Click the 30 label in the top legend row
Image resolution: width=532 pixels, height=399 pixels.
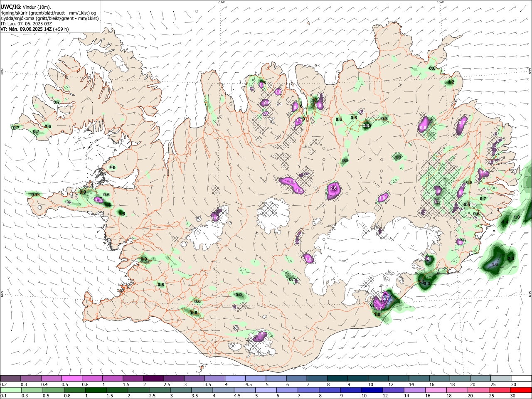point(514,384)
